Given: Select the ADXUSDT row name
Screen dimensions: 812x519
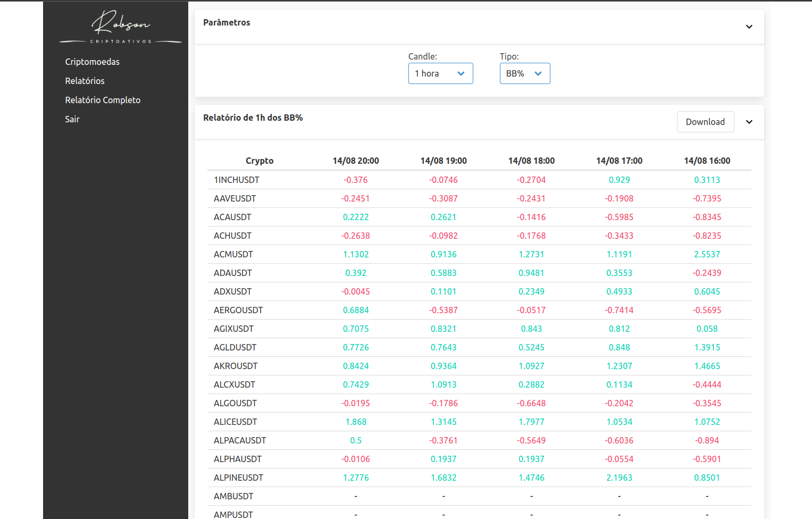Looking at the screenshot, I should point(232,291).
